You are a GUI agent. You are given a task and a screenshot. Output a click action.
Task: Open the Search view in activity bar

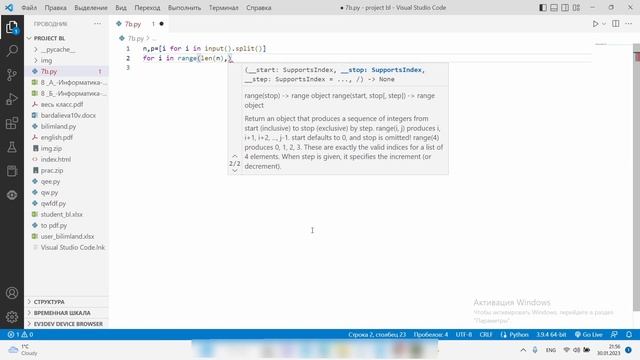point(12,51)
